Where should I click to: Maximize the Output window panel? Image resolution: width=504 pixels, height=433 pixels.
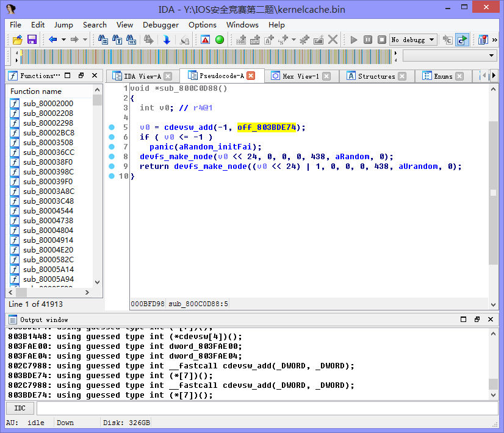(x=463, y=320)
